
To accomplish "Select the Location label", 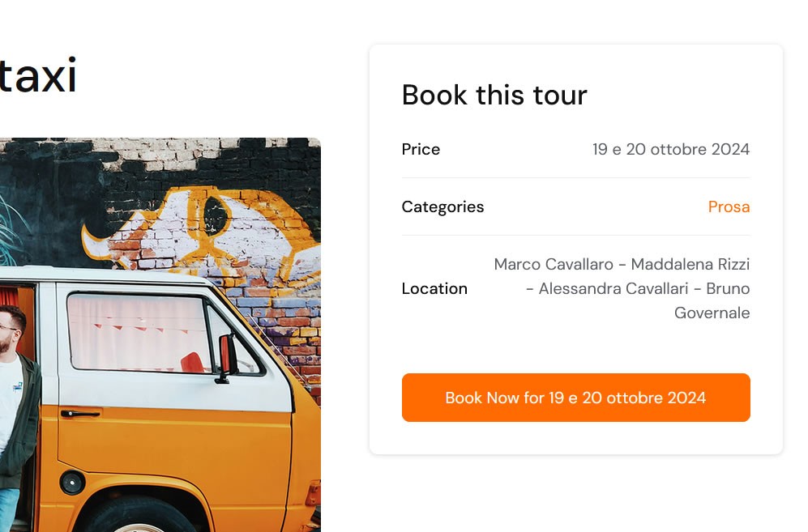I will (434, 288).
